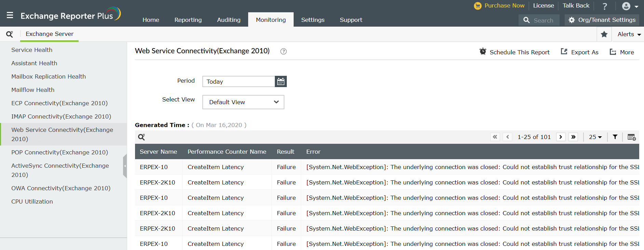Viewport: 644px width, 250px height.
Task: Click the Org/Tenant Settings gear icon
Action: 572,20
